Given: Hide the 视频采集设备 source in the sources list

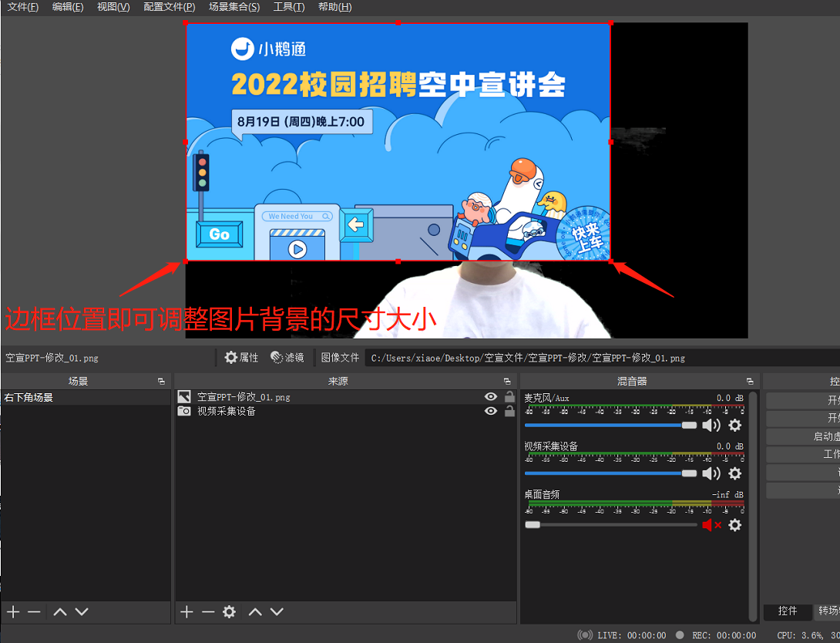Looking at the screenshot, I should click(x=491, y=411).
